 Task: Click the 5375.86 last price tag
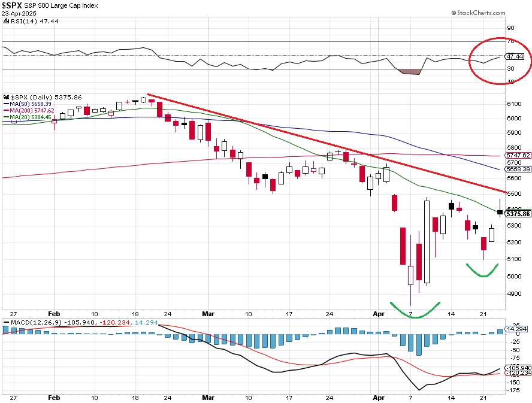coord(518,214)
